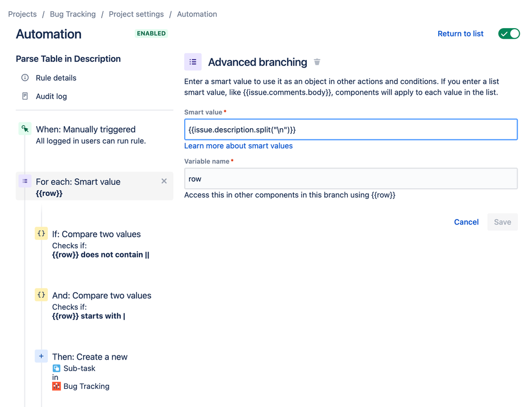Disable the automation rule toggle

pyautogui.click(x=509, y=34)
